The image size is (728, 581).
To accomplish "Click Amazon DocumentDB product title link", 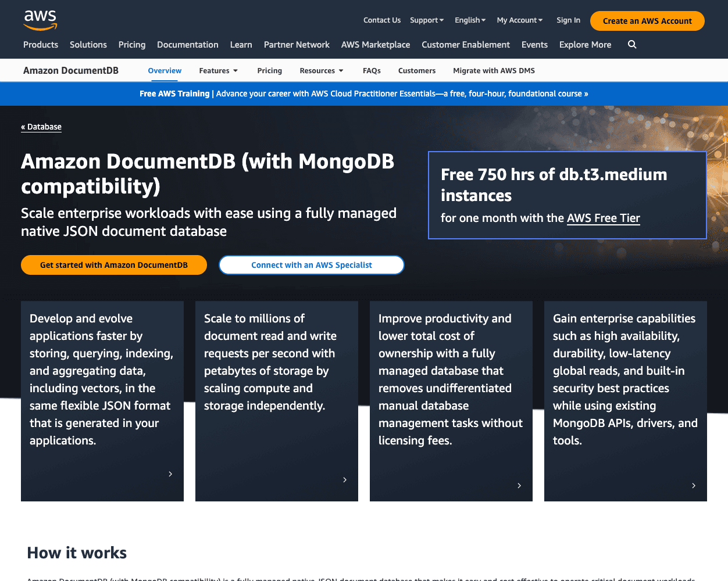I will 71,71.
